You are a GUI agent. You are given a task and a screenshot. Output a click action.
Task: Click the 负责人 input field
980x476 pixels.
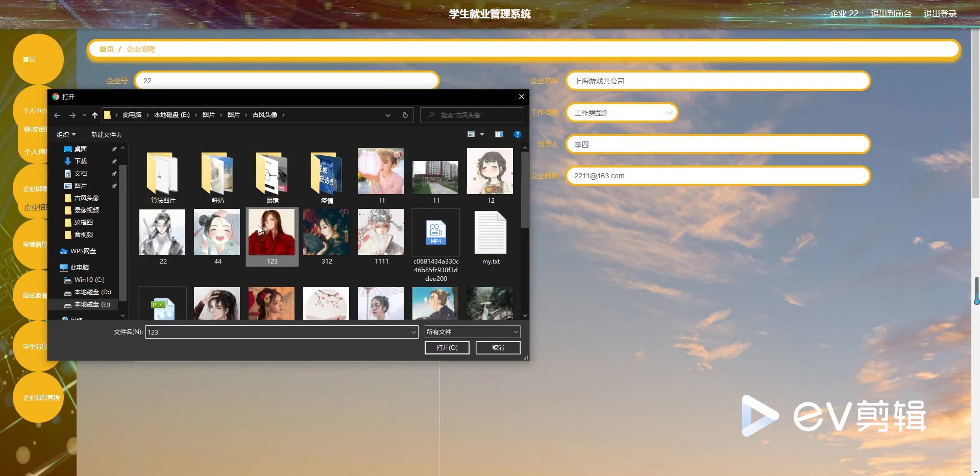coord(718,145)
